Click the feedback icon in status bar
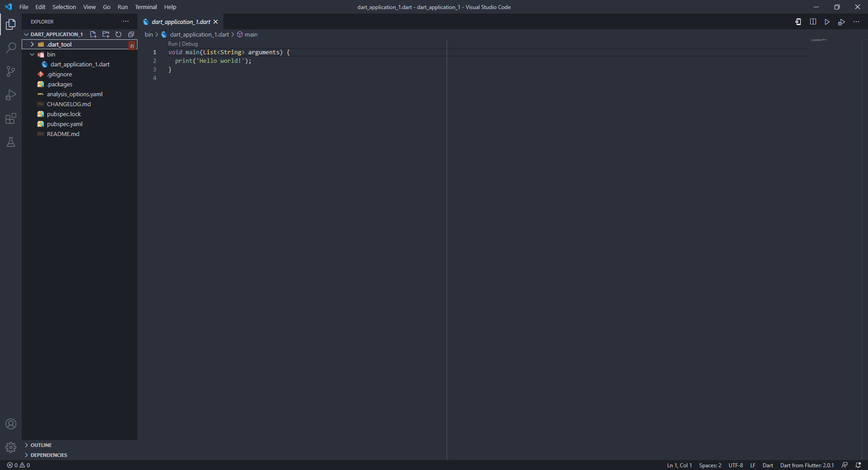The width and height of the screenshot is (868, 470). click(x=844, y=465)
